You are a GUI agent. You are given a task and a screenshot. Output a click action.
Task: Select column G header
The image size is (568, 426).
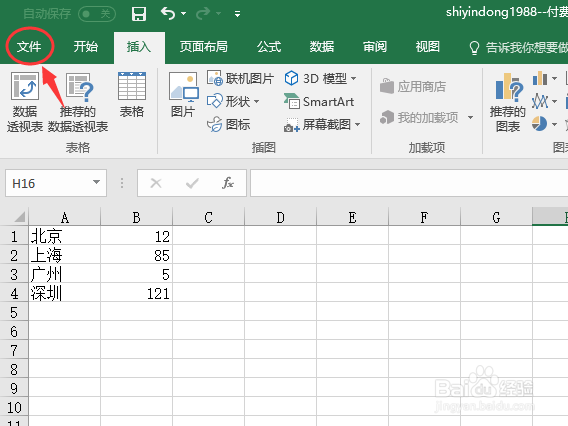coord(496,217)
